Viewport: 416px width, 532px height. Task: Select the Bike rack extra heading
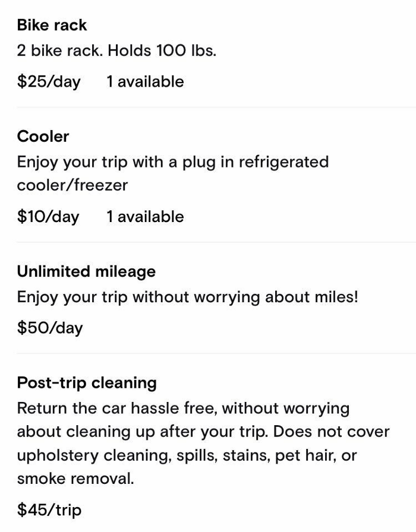click(52, 26)
